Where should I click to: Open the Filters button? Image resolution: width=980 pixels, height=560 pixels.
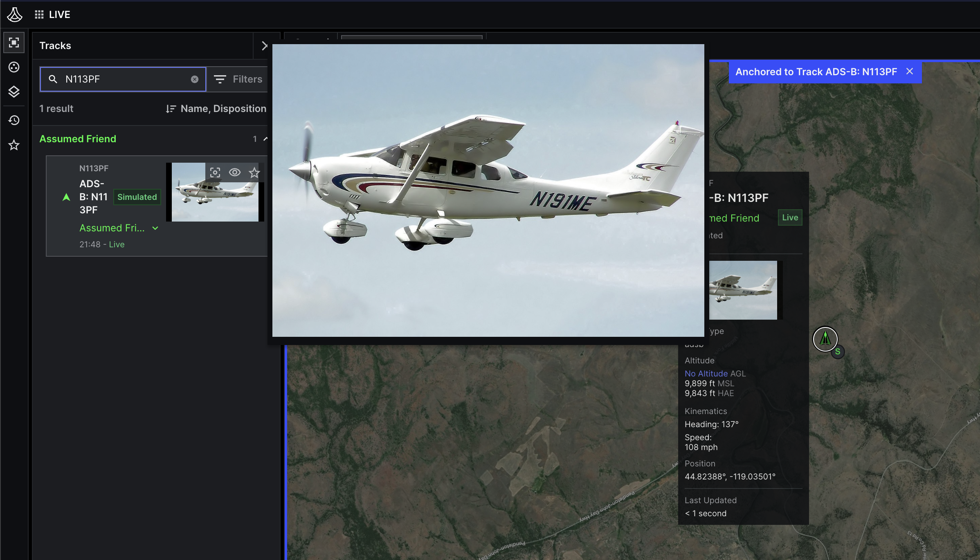tap(238, 79)
